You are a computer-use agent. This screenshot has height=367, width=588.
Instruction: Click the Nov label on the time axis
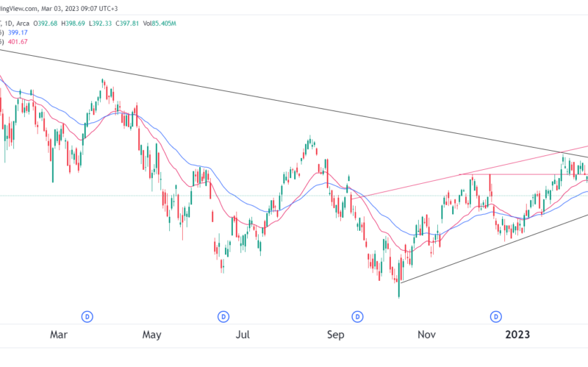426,335
